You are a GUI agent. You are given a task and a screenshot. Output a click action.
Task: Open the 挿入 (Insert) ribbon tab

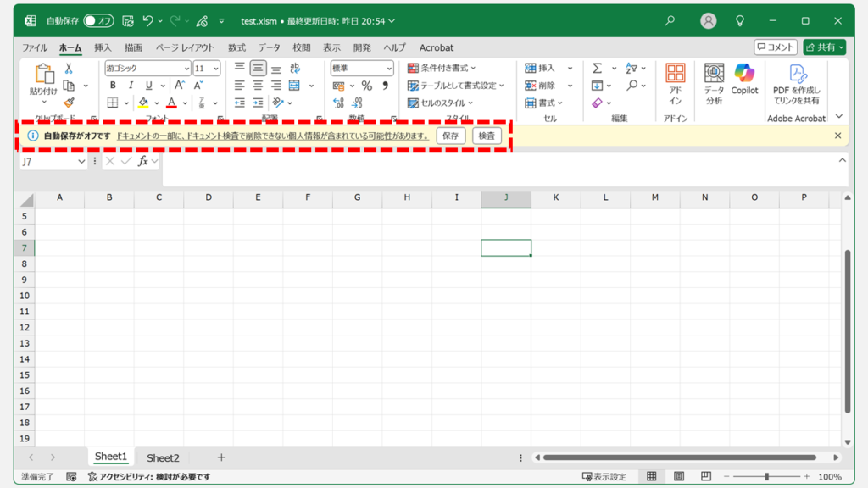coord(103,48)
